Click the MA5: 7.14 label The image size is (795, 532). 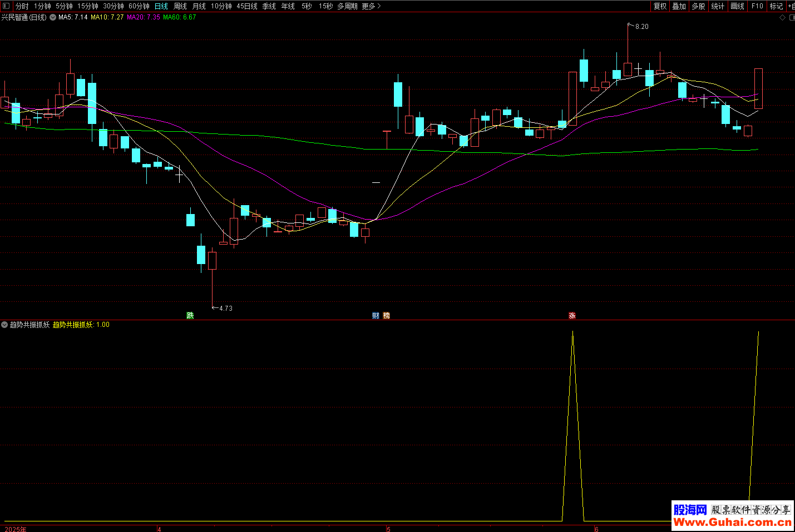pos(73,17)
